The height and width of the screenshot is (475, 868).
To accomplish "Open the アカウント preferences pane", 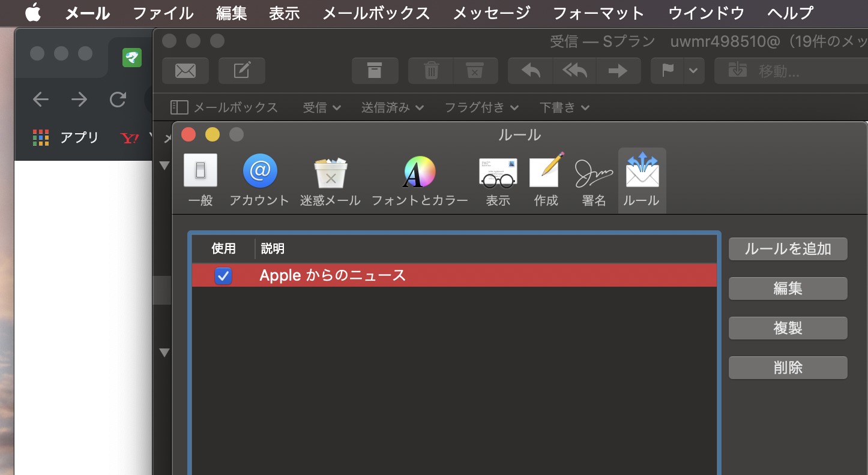I will 259,181.
